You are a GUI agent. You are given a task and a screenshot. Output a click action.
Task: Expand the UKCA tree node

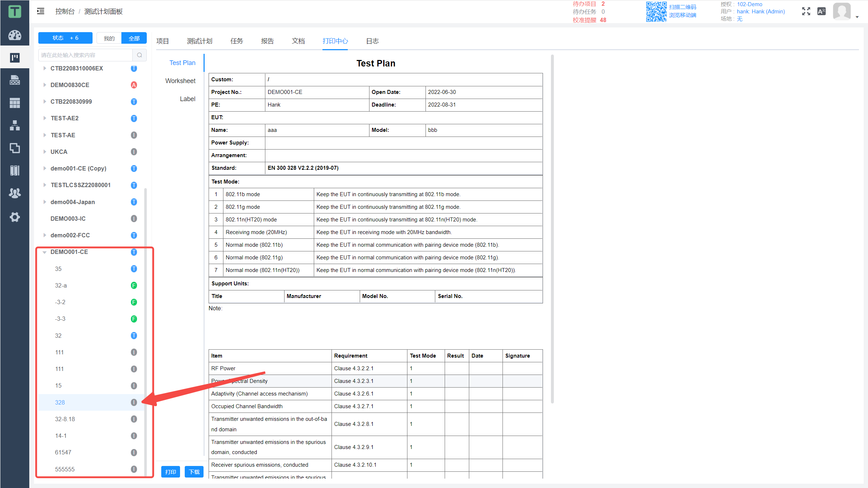44,152
